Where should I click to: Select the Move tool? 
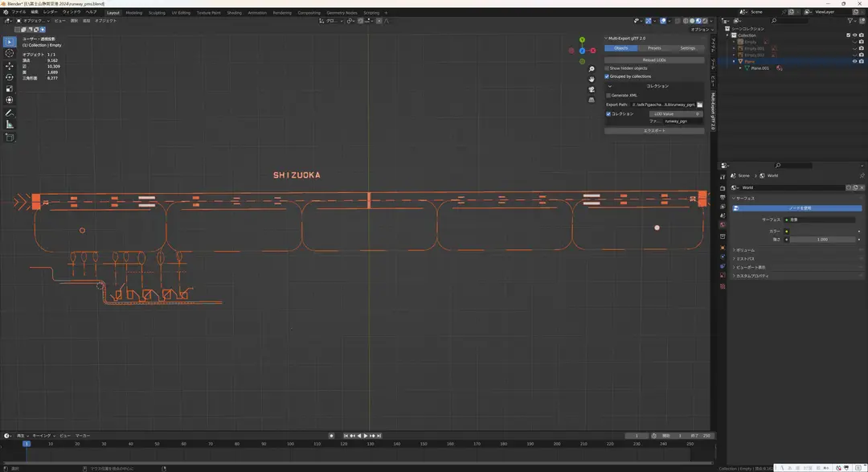10,65
